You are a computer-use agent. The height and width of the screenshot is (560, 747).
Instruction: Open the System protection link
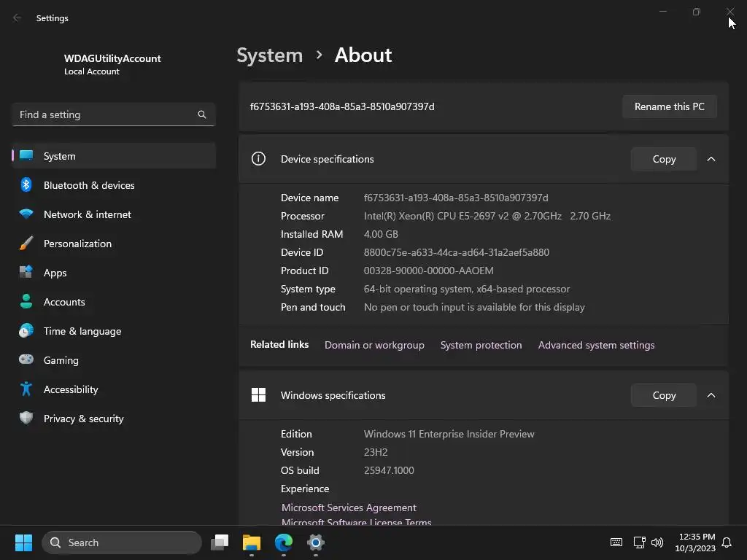[x=481, y=345]
